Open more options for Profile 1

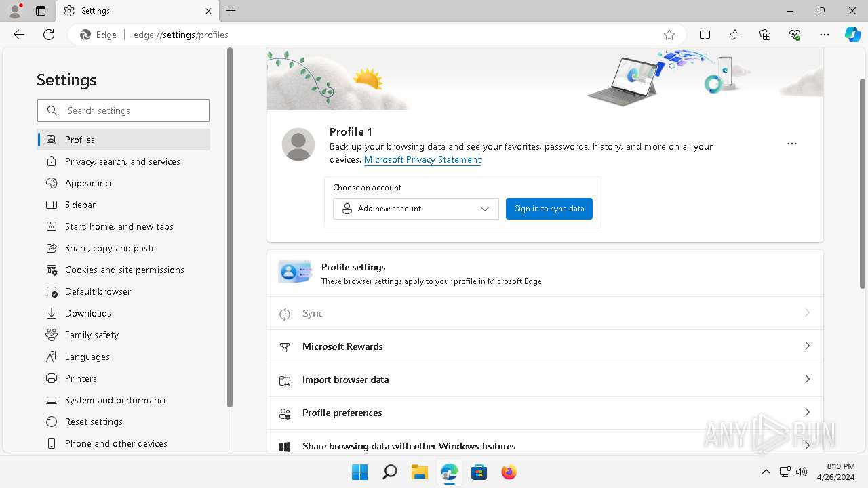click(x=791, y=144)
